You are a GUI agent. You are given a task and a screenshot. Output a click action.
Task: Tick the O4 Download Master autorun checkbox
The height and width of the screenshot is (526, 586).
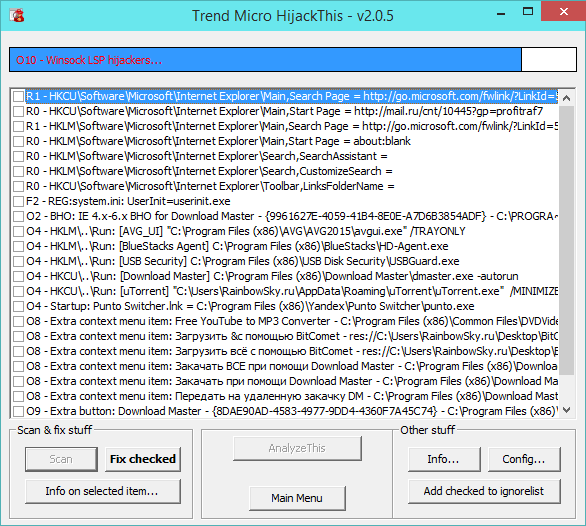point(18,276)
